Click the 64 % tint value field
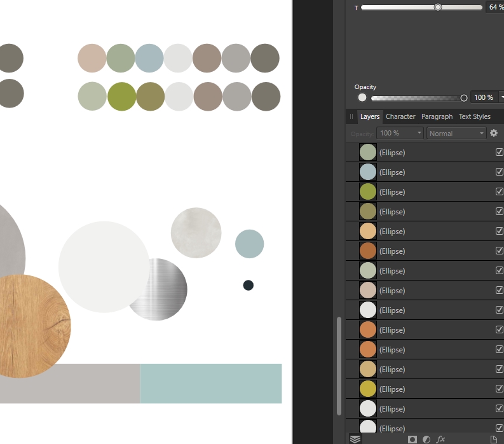Image resolution: width=504 pixels, height=444 pixels. pos(495,7)
